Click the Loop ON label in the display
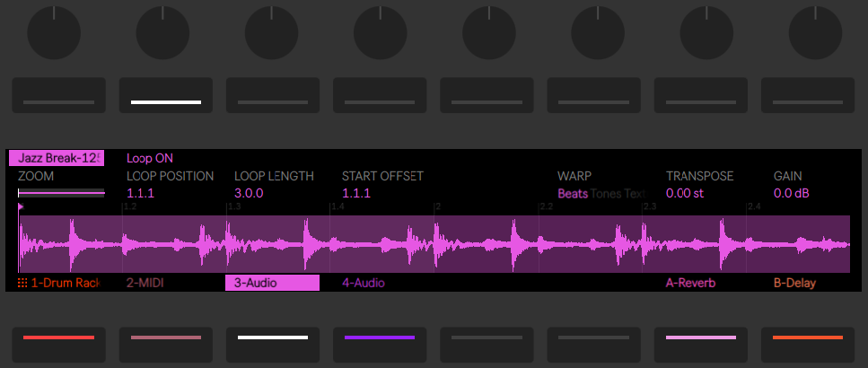The width and height of the screenshot is (868, 368). [150, 158]
